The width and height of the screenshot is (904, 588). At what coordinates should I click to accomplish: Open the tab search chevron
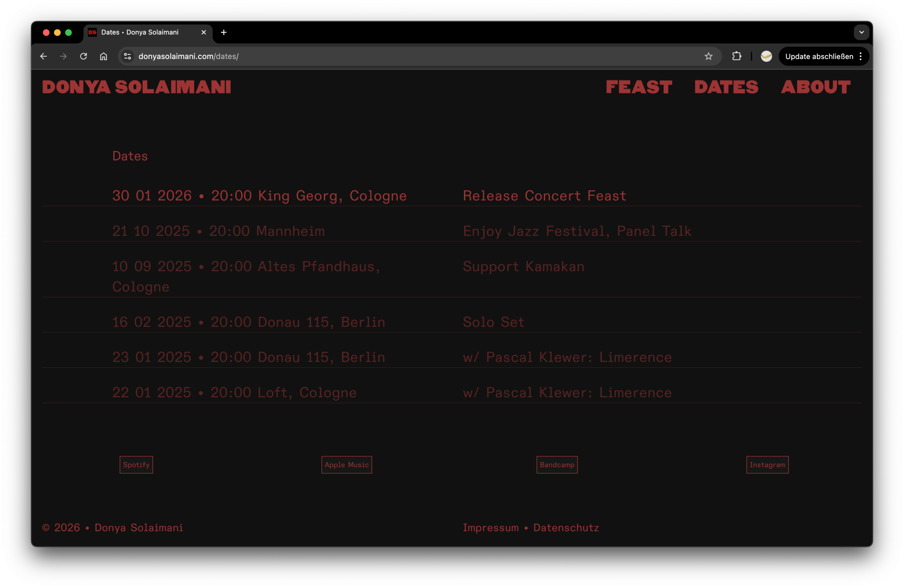coord(861,32)
